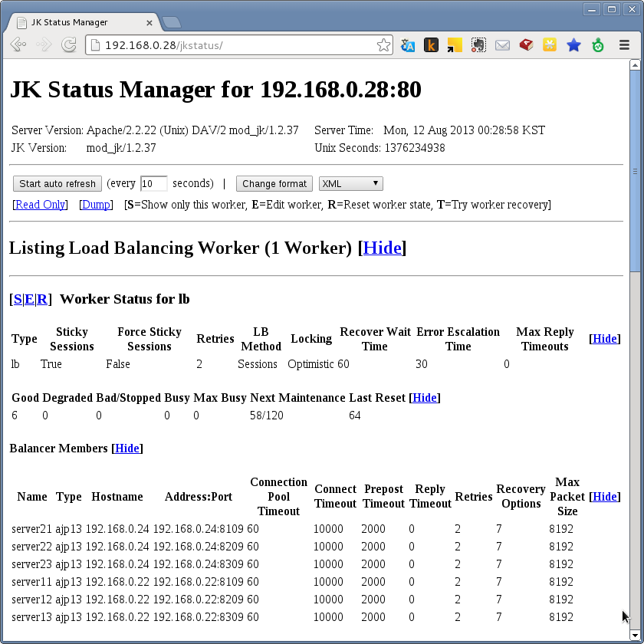644x644 pixels.
Task: Open the Chrome hamburger menu
Action: pyautogui.click(x=624, y=45)
